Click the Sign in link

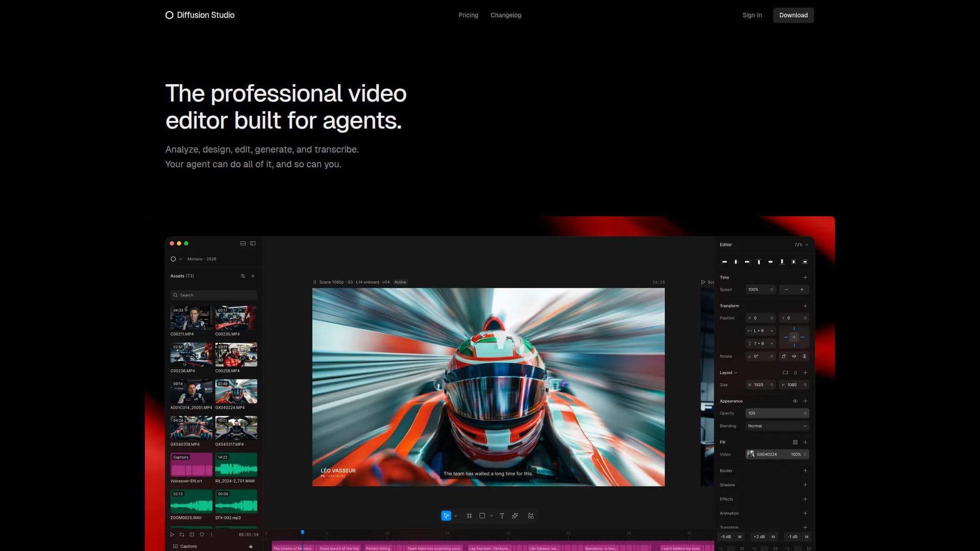point(752,15)
